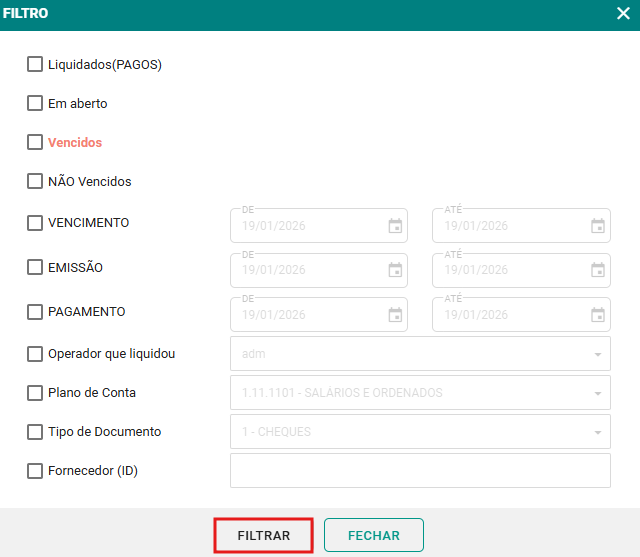This screenshot has height=557, width=640.
Task: Open calendar for VENCIMENTO end date
Action: pyautogui.click(x=598, y=226)
